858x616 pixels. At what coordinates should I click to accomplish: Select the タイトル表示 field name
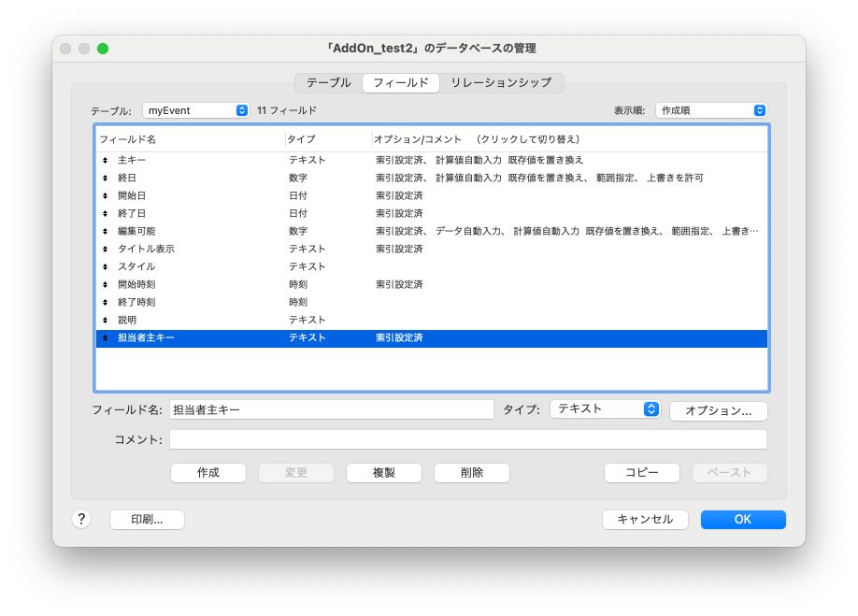(146, 249)
